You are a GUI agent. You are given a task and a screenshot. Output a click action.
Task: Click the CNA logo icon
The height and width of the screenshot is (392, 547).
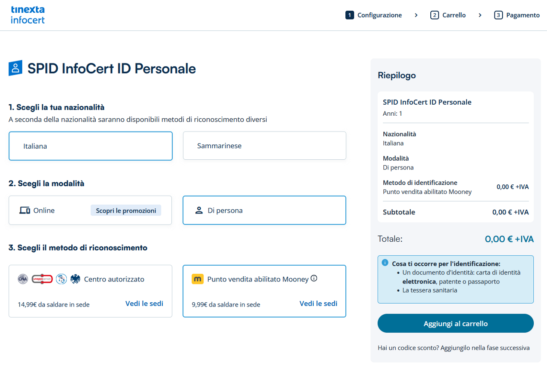23,279
